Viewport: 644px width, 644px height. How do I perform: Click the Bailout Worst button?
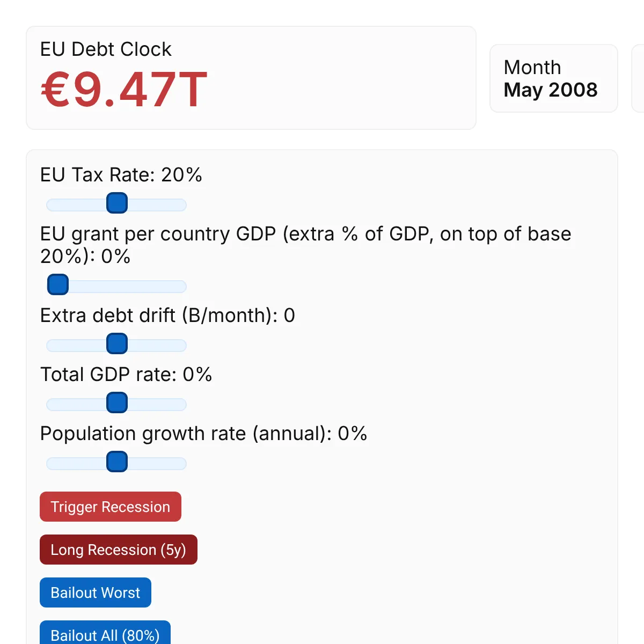(x=96, y=593)
